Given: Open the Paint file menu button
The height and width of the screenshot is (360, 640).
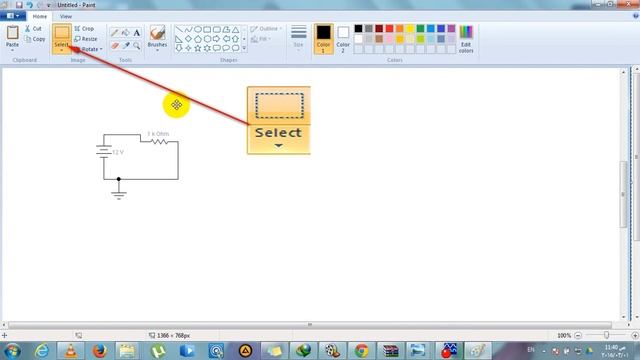Looking at the screenshot, I should pos(13,16).
